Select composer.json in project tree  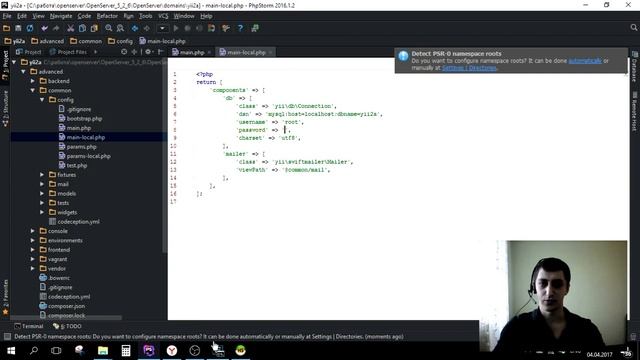(67, 306)
